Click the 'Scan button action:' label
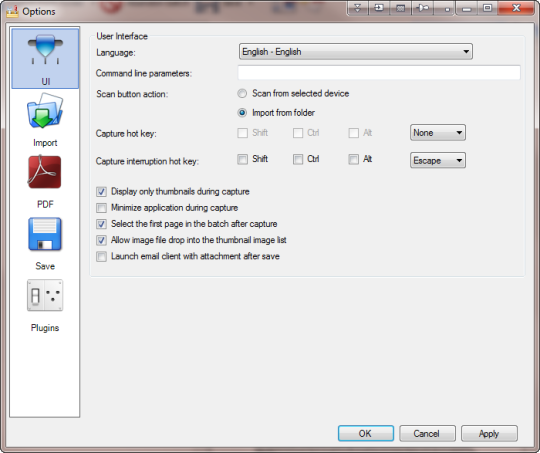540x453 pixels. point(132,94)
